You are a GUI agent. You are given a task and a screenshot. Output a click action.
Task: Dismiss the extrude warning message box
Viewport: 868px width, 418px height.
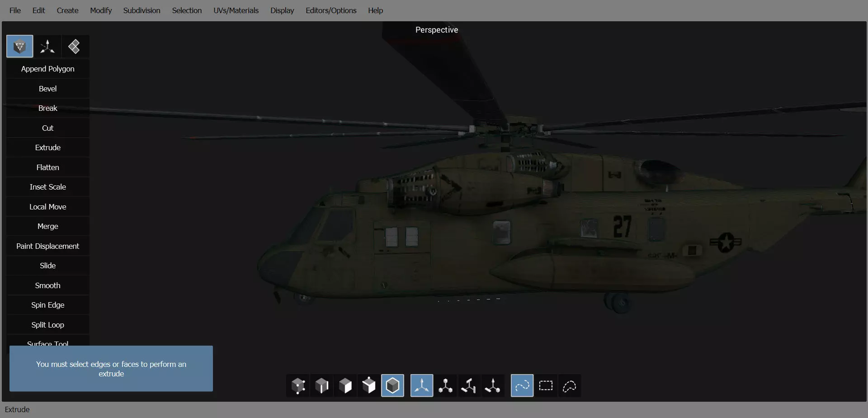point(111,369)
